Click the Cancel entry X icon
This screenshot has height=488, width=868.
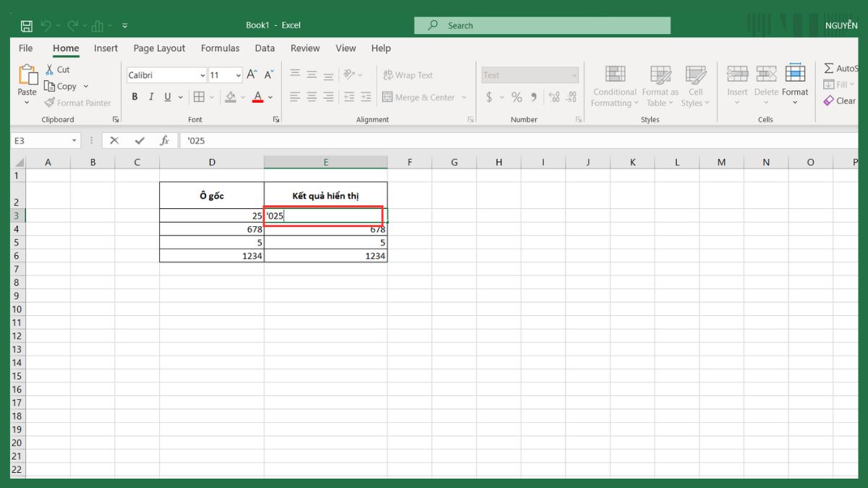click(x=114, y=140)
